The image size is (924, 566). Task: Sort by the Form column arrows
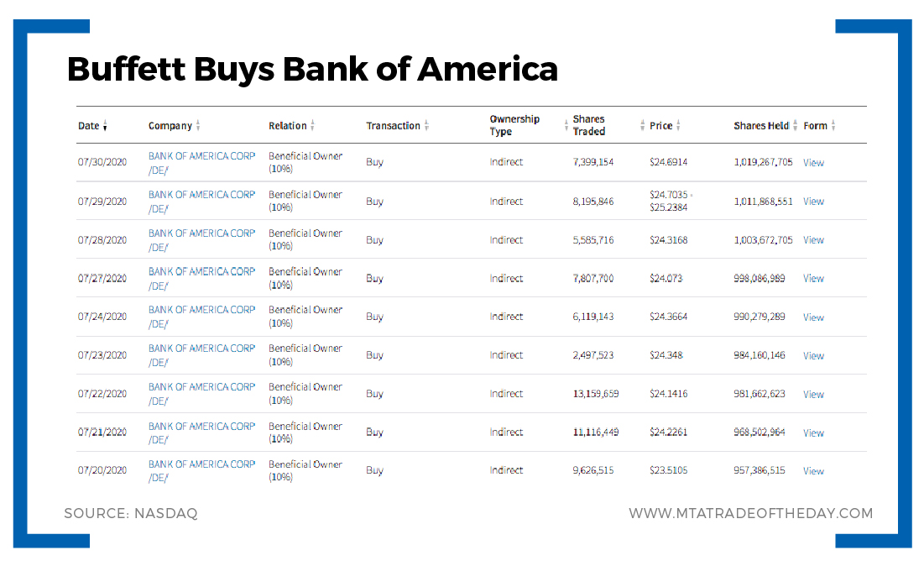[x=833, y=126]
